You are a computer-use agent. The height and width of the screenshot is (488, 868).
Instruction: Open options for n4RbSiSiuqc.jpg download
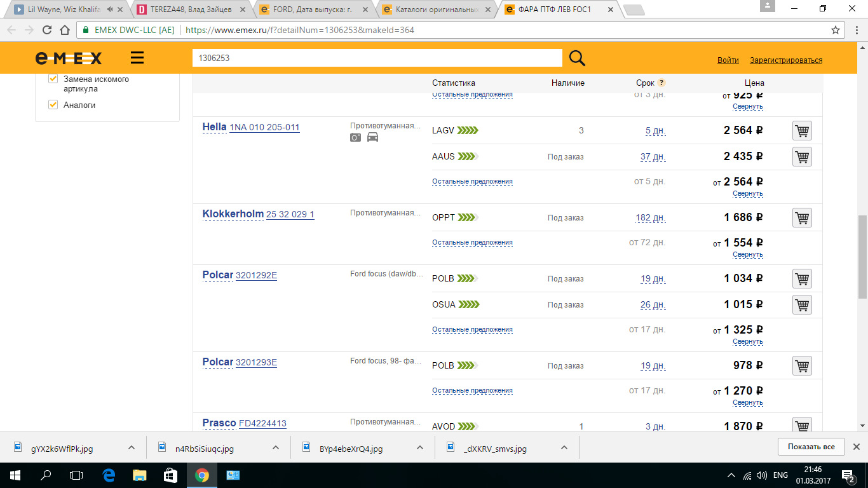276,448
